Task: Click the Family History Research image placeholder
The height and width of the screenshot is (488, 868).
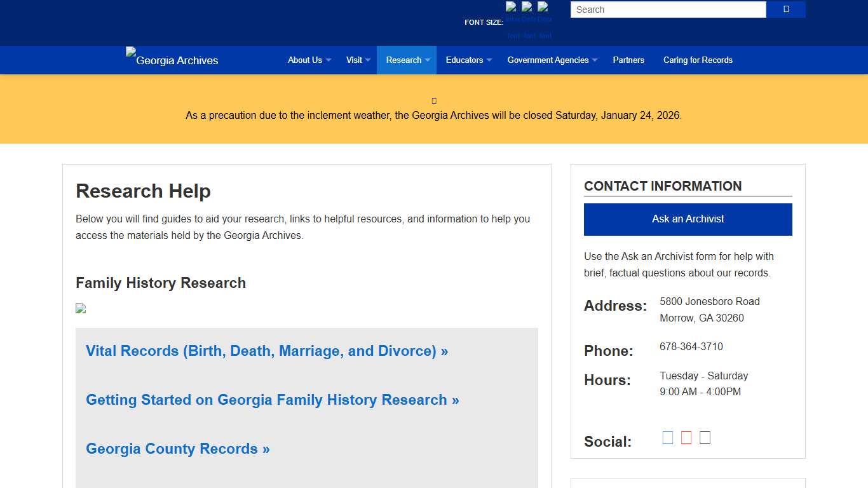Action: pyautogui.click(x=81, y=308)
